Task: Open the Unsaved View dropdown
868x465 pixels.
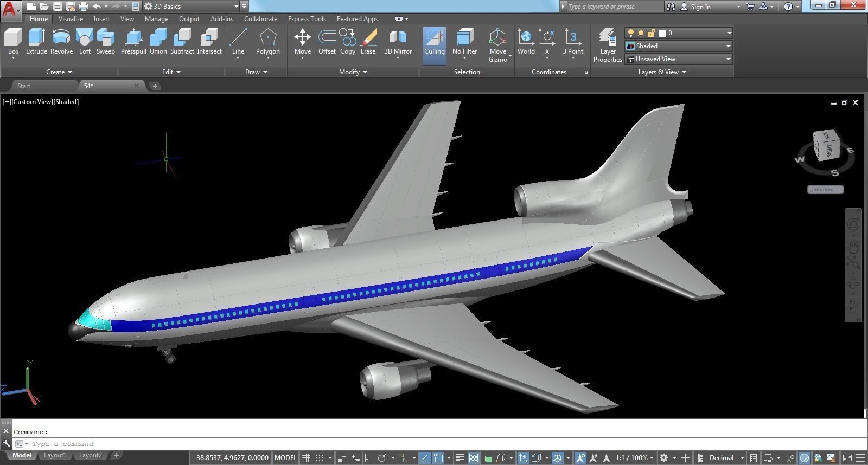Action: [679, 59]
